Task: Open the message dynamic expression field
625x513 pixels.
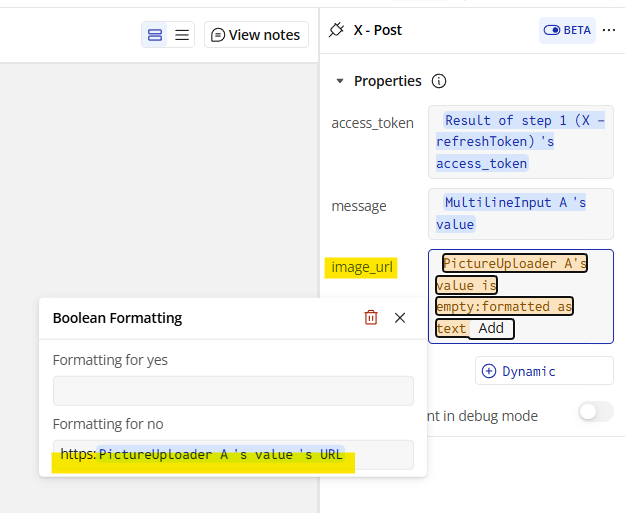Action: [x=521, y=214]
